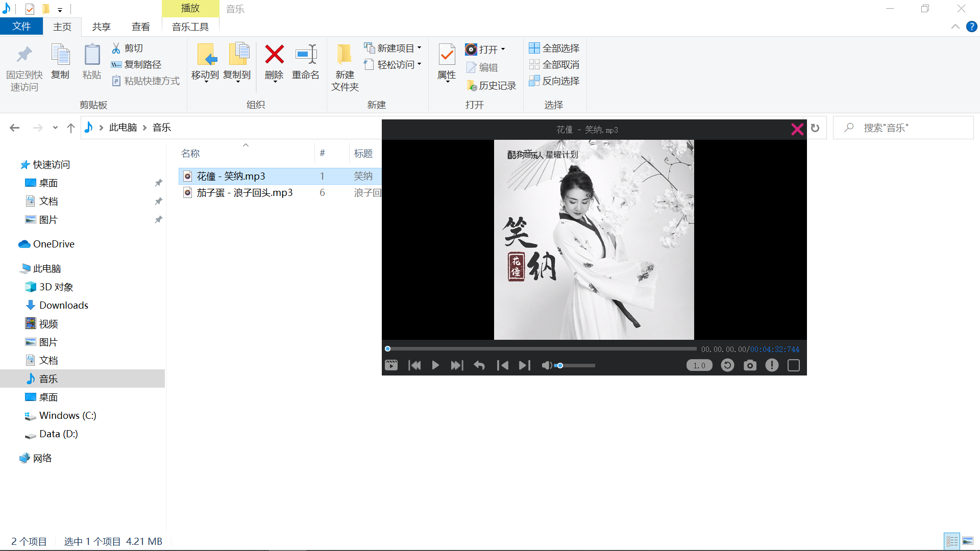The height and width of the screenshot is (551, 980).
Task: Skip to next track in player
Action: pyautogui.click(x=457, y=365)
